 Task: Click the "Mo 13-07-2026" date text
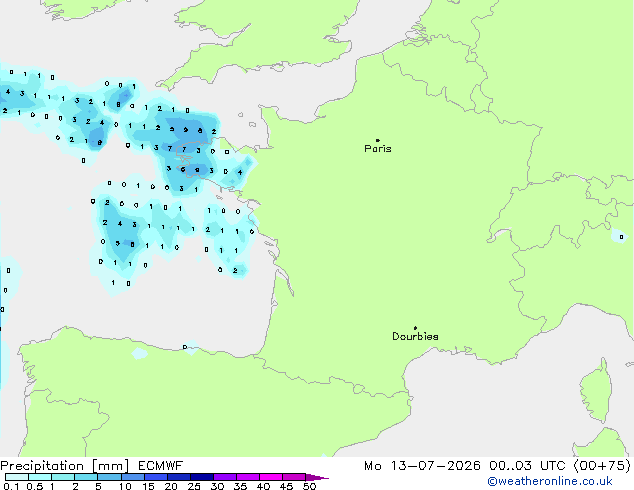(x=422, y=466)
